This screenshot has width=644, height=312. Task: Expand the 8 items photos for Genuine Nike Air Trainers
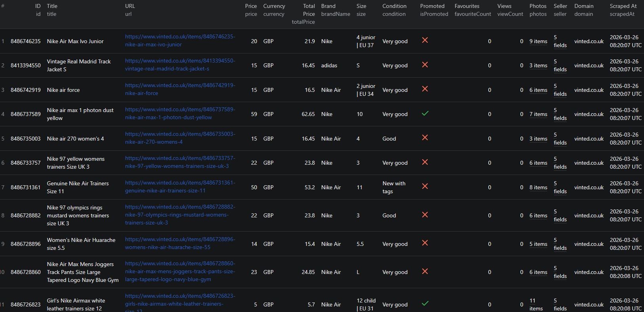pos(538,188)
